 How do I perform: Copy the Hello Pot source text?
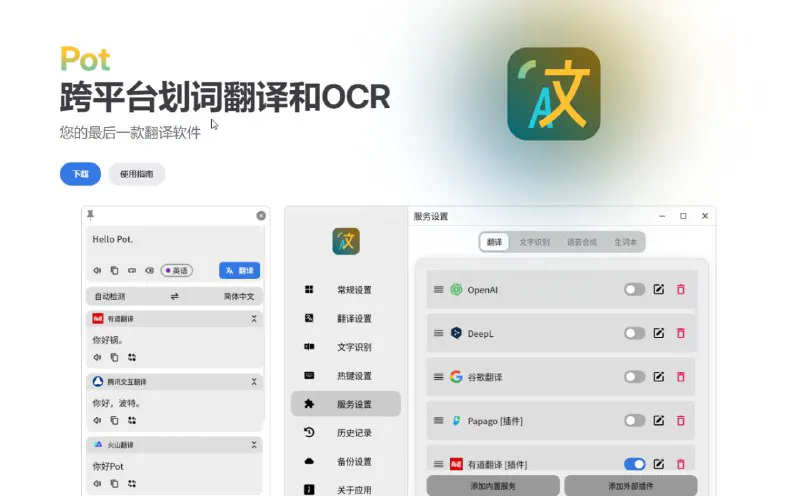point(114,270)
